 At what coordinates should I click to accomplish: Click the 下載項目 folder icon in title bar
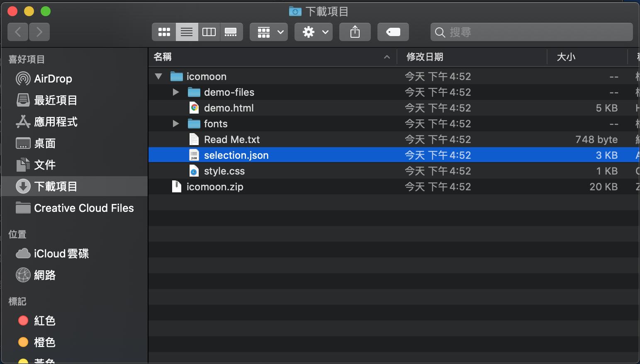click(295, 11)
